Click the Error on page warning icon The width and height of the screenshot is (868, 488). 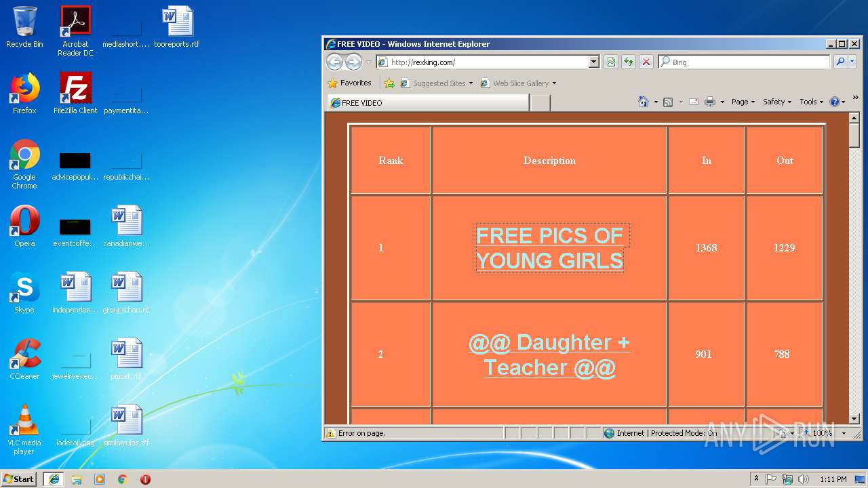coord(330,433)
